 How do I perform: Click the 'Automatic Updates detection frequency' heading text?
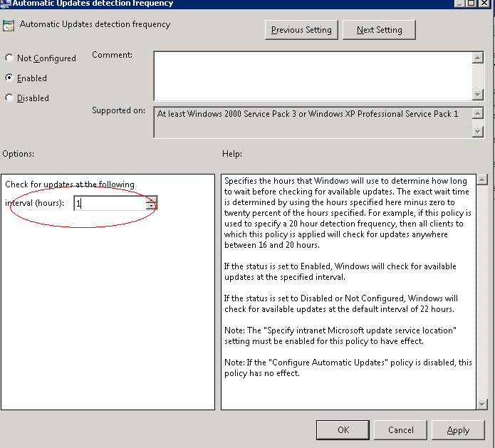(x=95, y=24)
